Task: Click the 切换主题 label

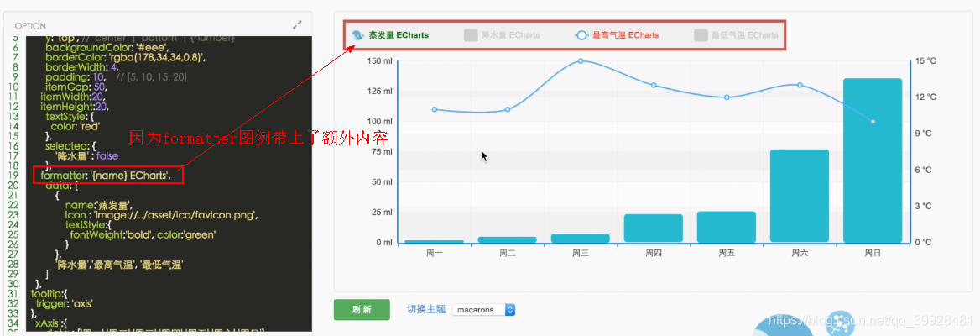Action: (x=426, y=309)
